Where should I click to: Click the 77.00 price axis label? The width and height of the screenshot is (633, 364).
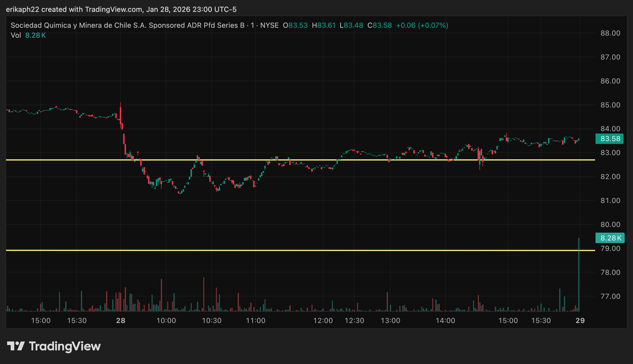point(610,296)
